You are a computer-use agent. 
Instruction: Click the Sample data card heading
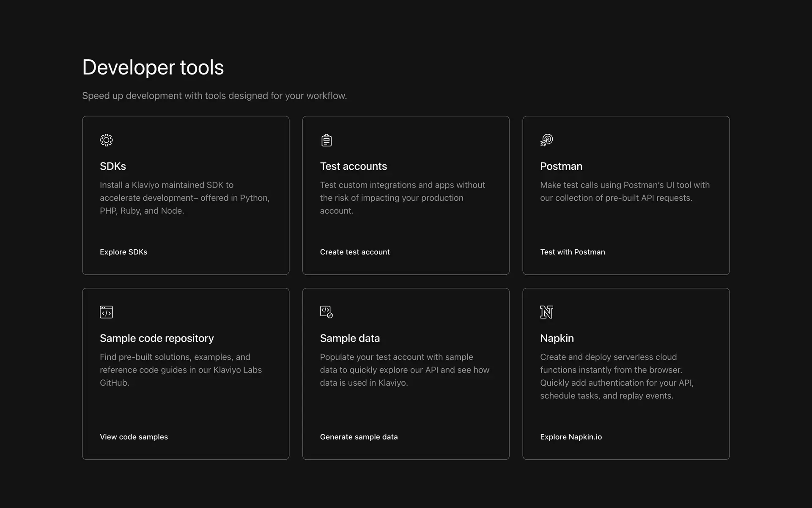[x=349, y=338]
